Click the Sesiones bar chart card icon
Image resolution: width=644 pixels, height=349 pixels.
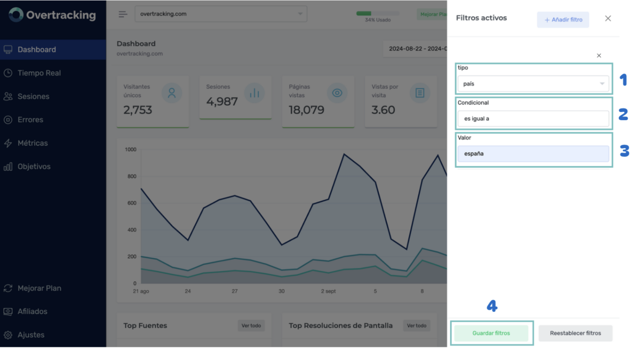coord(254,93)
